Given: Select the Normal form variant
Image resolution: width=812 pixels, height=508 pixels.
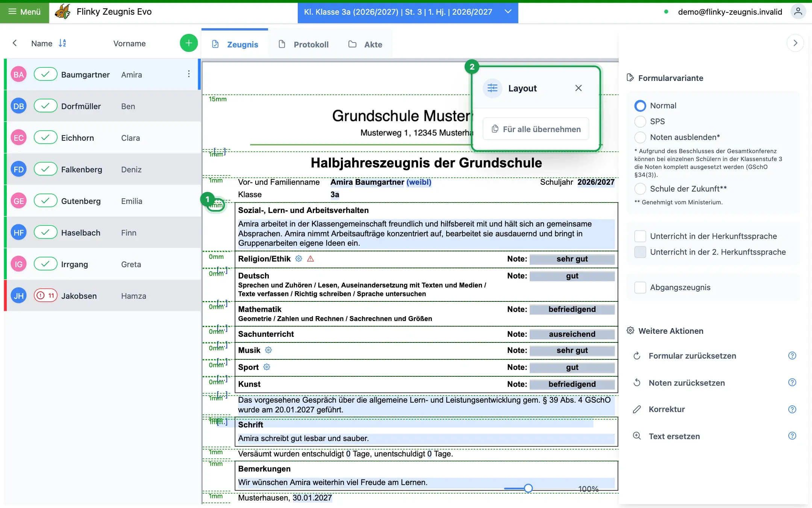Looking at the screenshot, I should tap(640, 106).
